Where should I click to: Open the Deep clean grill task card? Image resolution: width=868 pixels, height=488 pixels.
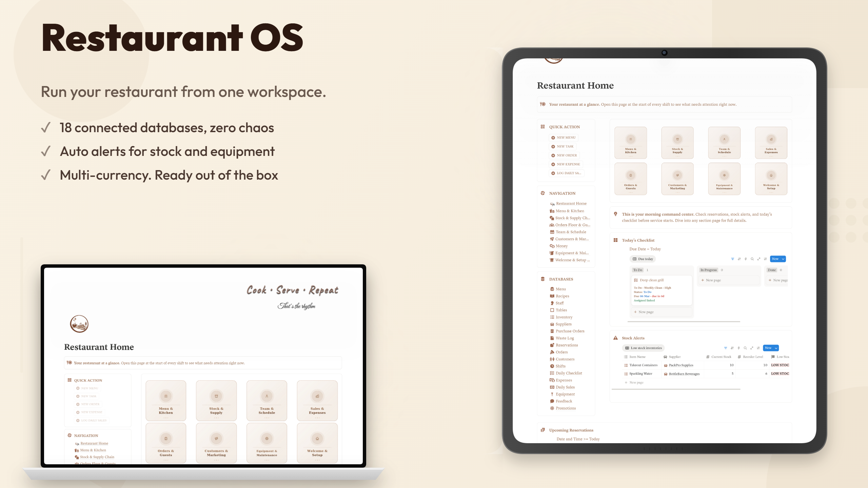661,290
